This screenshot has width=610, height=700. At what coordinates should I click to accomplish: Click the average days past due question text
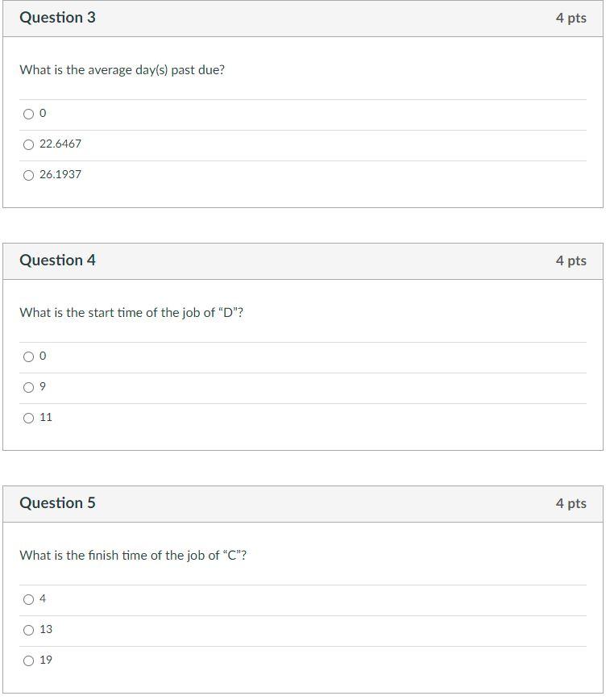tap(122, 70)
